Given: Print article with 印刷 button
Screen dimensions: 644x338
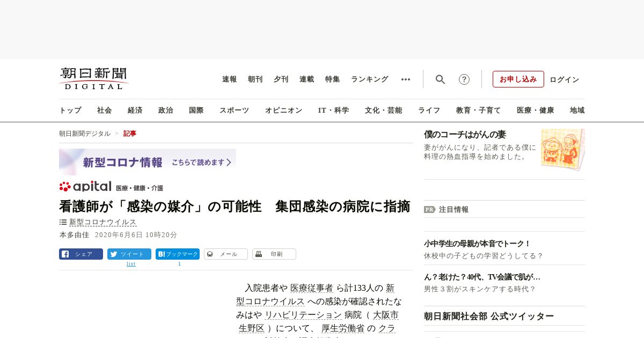Looking at the screenshot, I should click(x=274, y=254).
